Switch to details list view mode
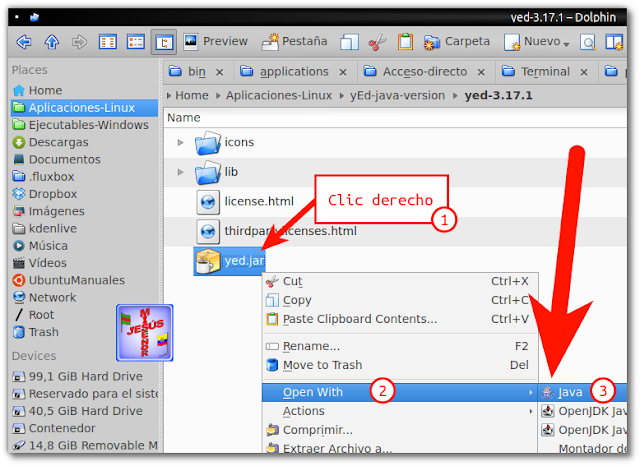Screen dimensions: 640x466 coord(136,42)
